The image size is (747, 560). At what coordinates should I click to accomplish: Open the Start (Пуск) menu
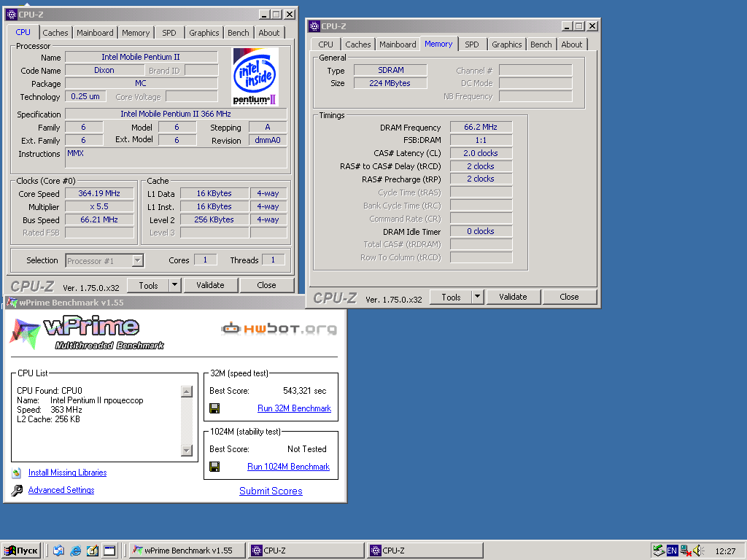[21, 551]
